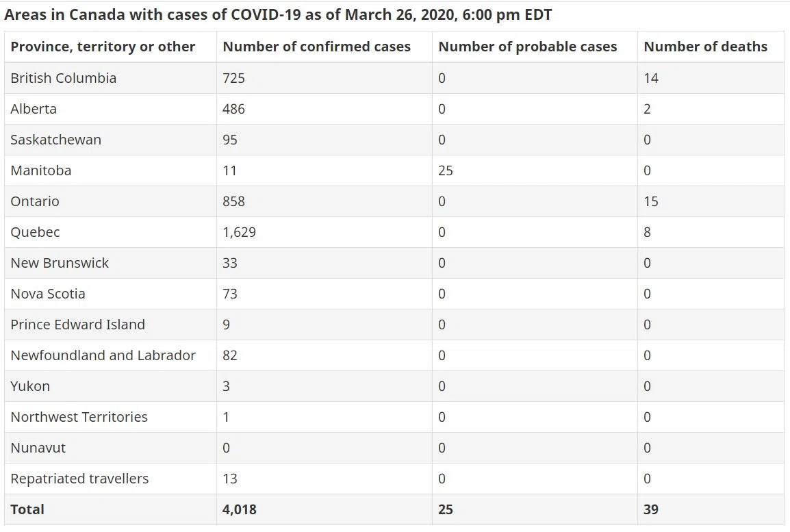Click the Total row label
This screenshot has height=532, width=790.
click(x=27, y=509)
